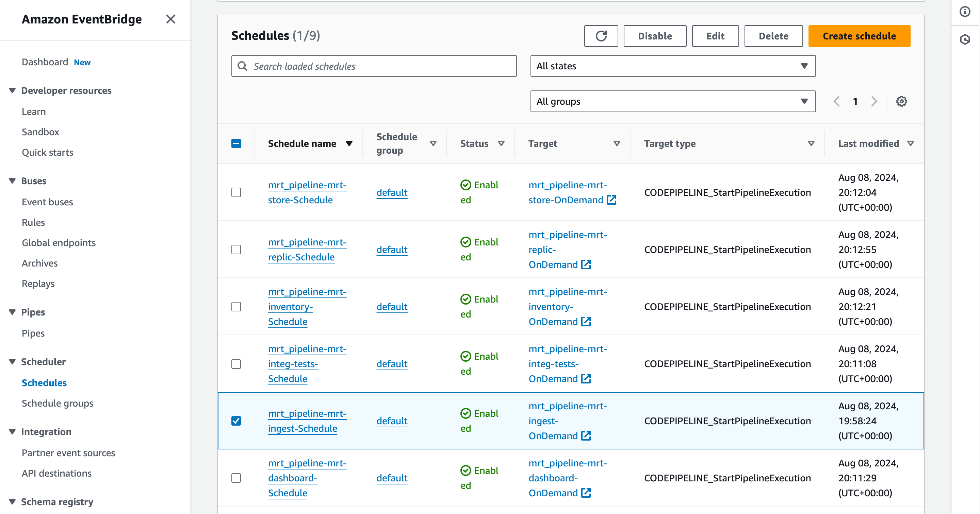Open Archives in the sidebar

click(39, 263)
